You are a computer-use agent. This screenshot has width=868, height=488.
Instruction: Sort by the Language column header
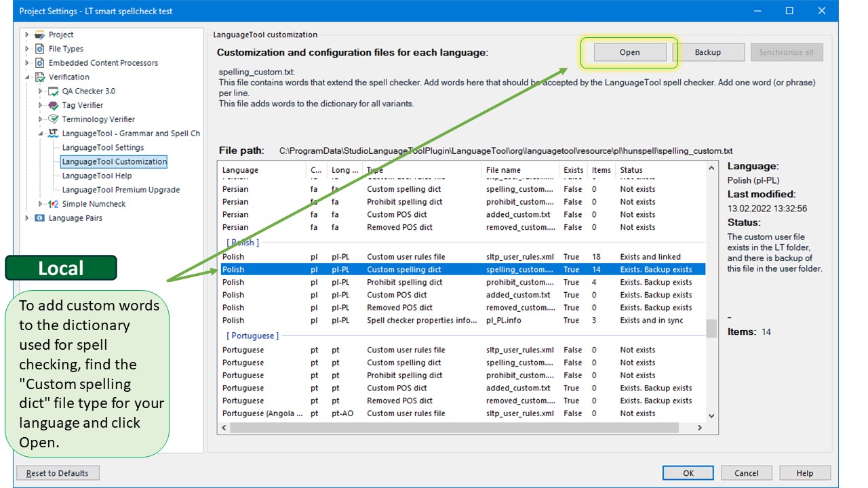point(262,170)
